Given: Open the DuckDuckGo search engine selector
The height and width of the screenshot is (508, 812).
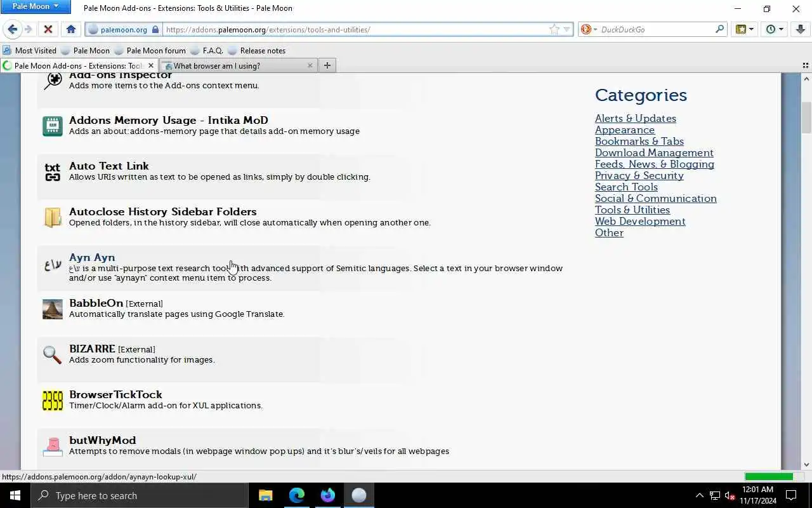Looking at the screenshot, I should 589,29.
